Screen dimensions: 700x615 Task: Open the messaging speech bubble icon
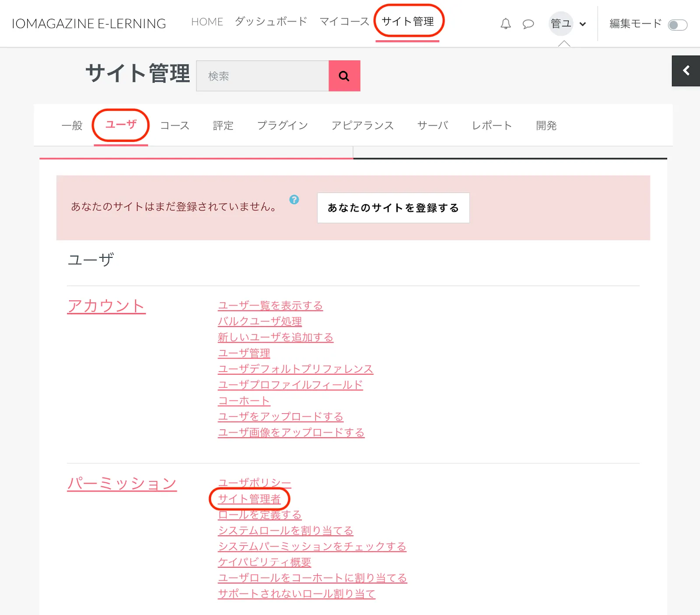[528, 24]
